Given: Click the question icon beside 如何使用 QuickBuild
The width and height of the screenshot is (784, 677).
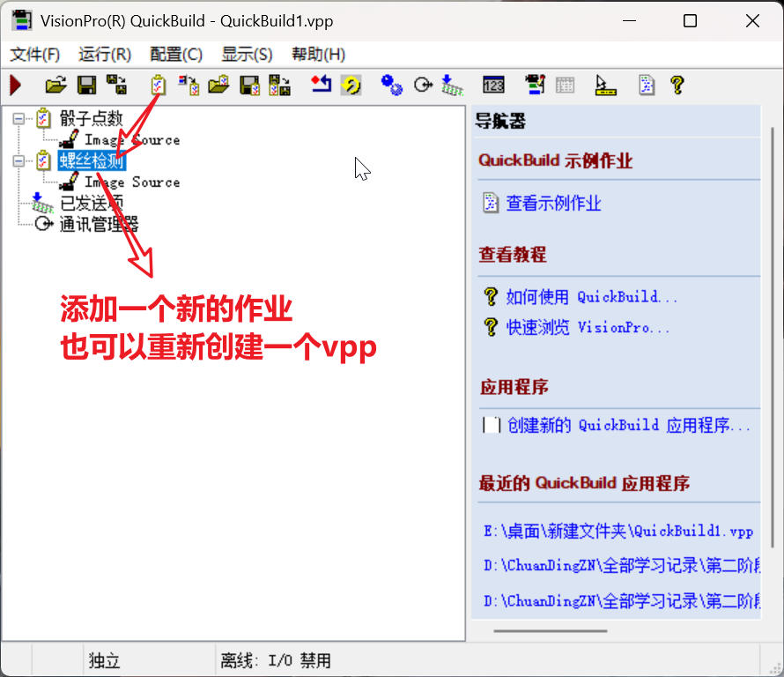Looking at the screenshot, I should click(x=491, y=297).
